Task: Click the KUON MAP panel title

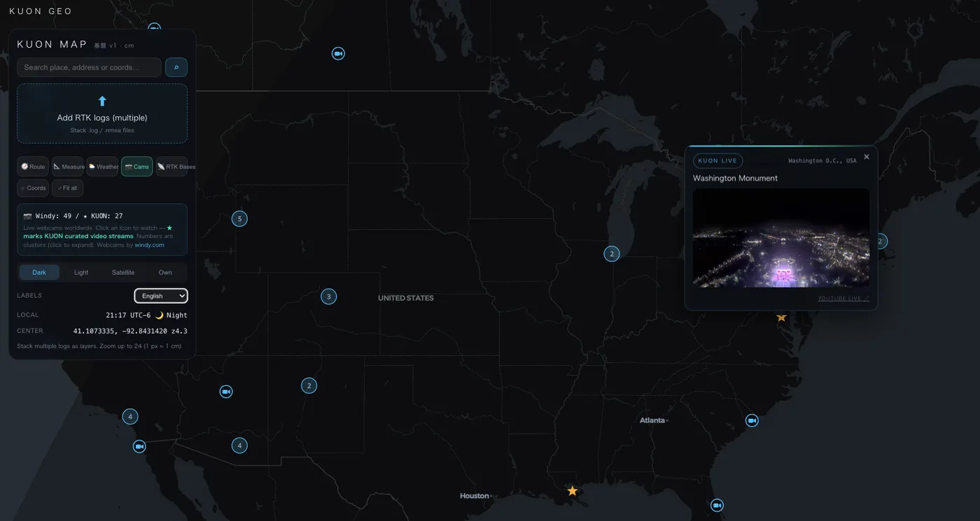Action: pyautogui.click(x=52, y=44)
